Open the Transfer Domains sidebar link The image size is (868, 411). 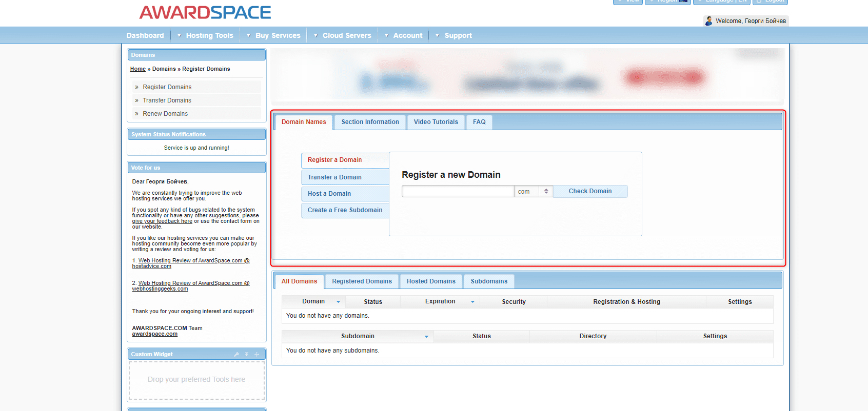tap(167, 100)
